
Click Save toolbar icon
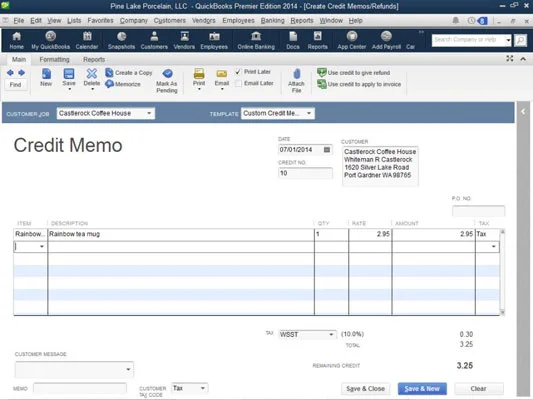pos(69,78)
